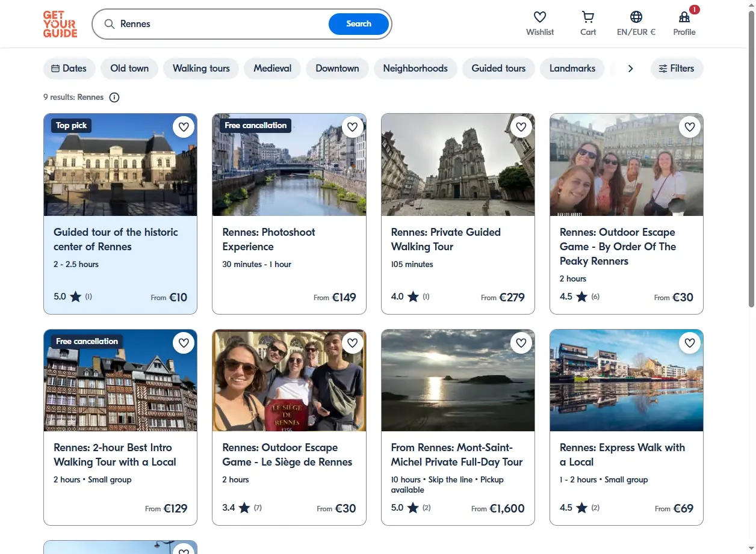The width and height of the screenshot is (756, 554).
Task: Open Mont-Saint-Michel Private Full-Day Tour title
Action: tap(457, 455)
